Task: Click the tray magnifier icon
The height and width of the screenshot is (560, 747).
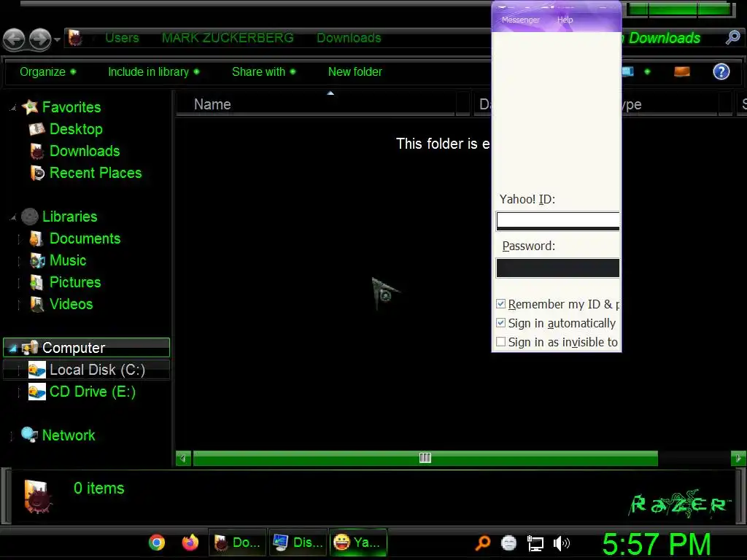Action: click(483, 542)
